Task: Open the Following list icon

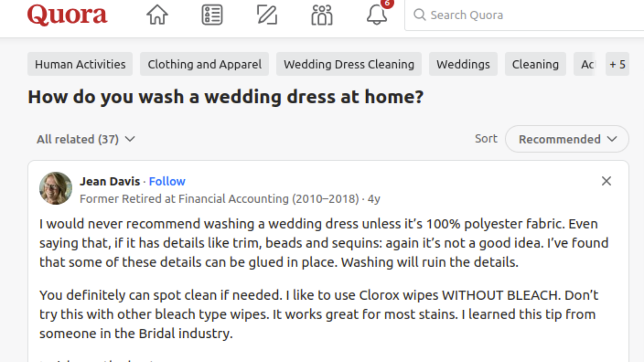Action: (212, 15)
